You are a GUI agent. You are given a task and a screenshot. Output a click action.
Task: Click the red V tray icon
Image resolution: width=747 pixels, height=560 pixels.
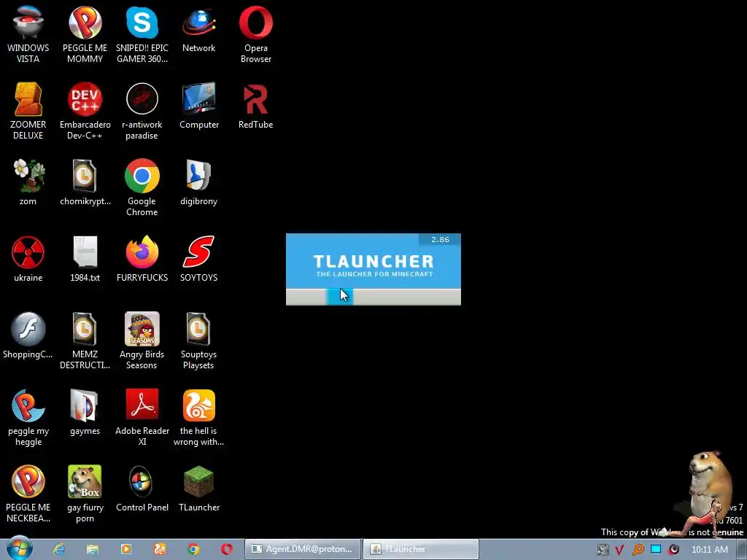pyautogui.click(x=619, y=550)
